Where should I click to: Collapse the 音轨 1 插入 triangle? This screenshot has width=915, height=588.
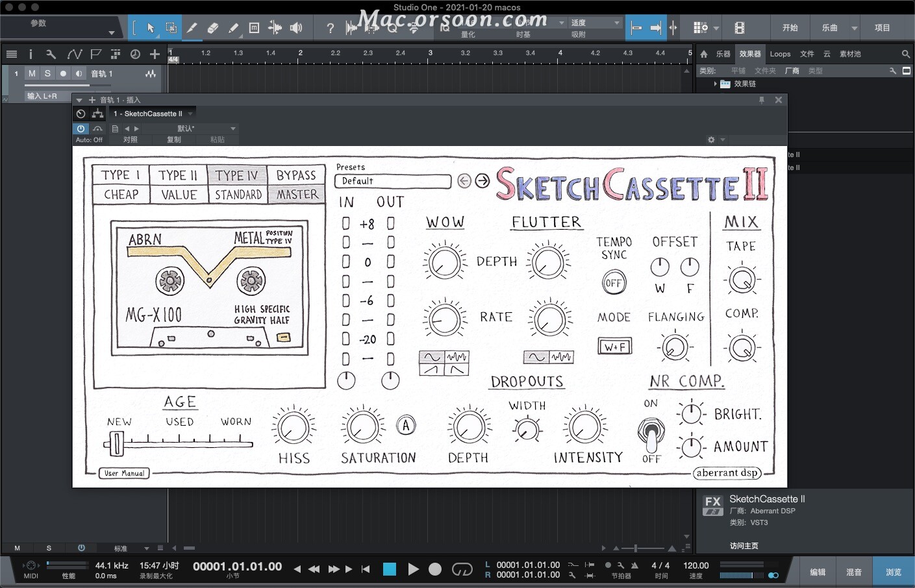pyautogui.click(x=79, y=100)
